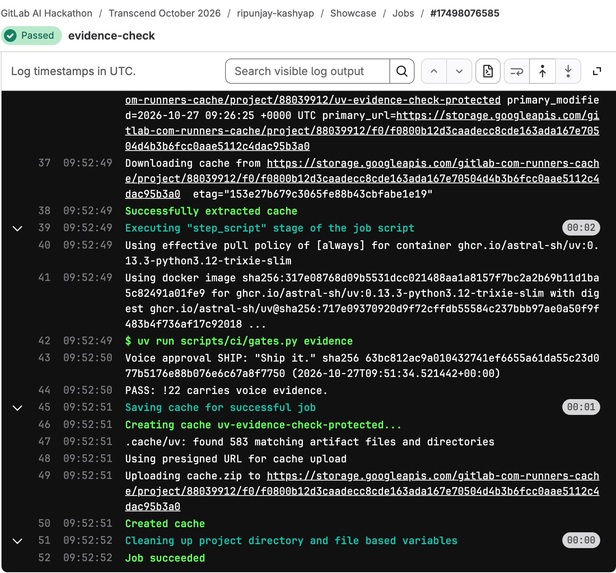The height and width of the screenshot is (573, 616).
Task: Click "Log timestamps in UTC." label
Action: click(73, 71)
